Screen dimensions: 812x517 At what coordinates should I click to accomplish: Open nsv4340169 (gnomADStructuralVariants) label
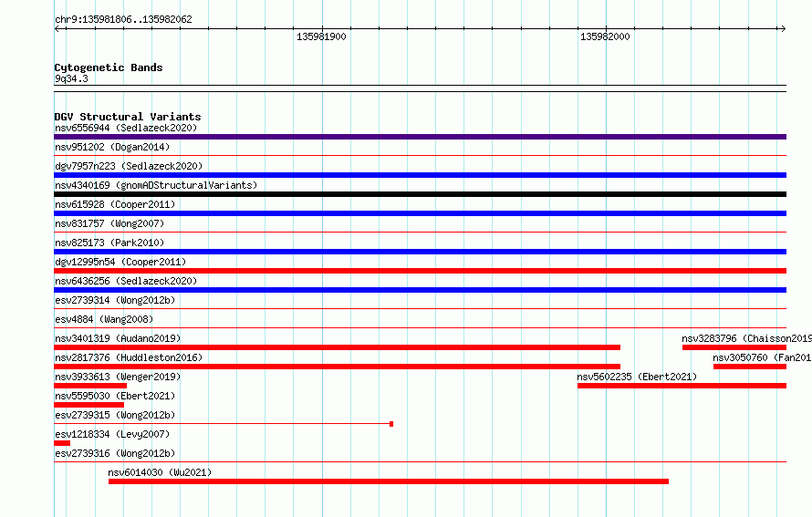click(x=156, y=185)
